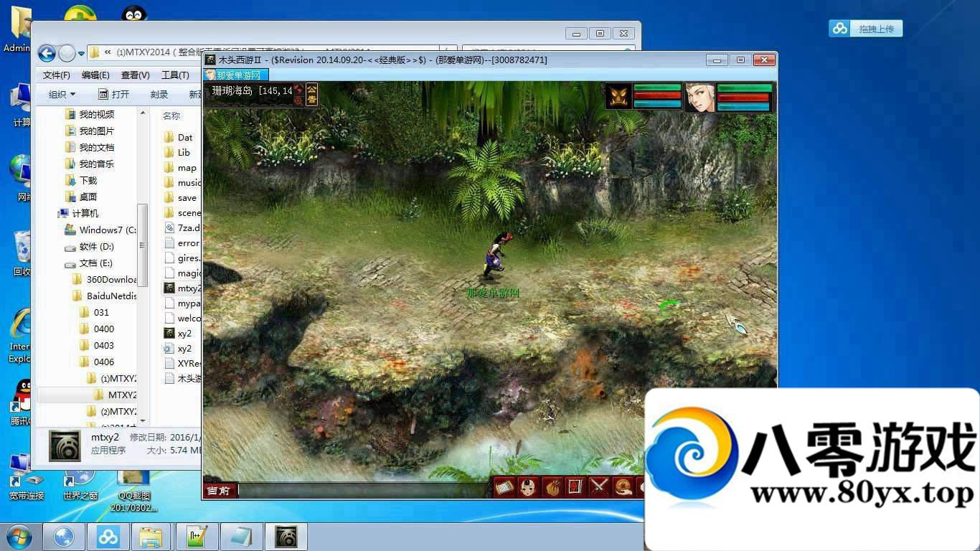Select 我的文档 in navigation pane
The height and width of the screenshot is (551, 980).
[x=89, y=147]
